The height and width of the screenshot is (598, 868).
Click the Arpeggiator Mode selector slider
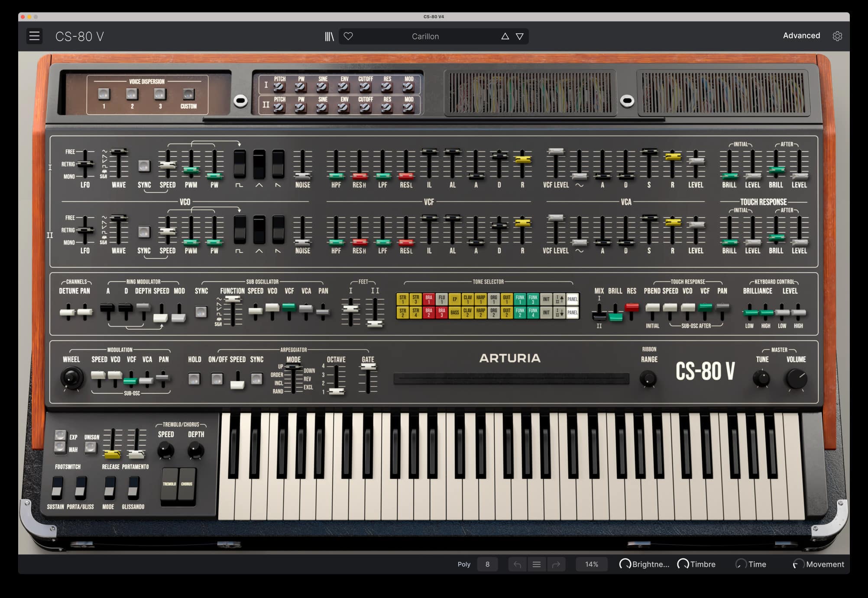[x=293, y=379]
